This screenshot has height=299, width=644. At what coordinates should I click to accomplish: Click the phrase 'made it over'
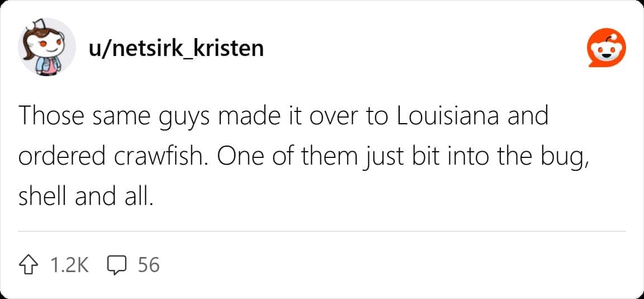[286, 116]
